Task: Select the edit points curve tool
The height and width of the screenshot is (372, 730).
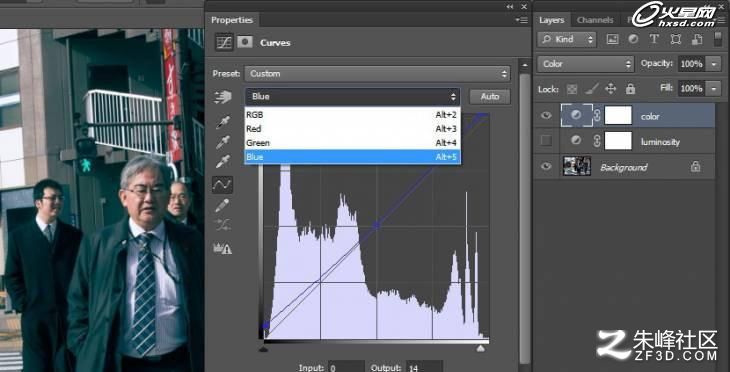Action: 222,185
